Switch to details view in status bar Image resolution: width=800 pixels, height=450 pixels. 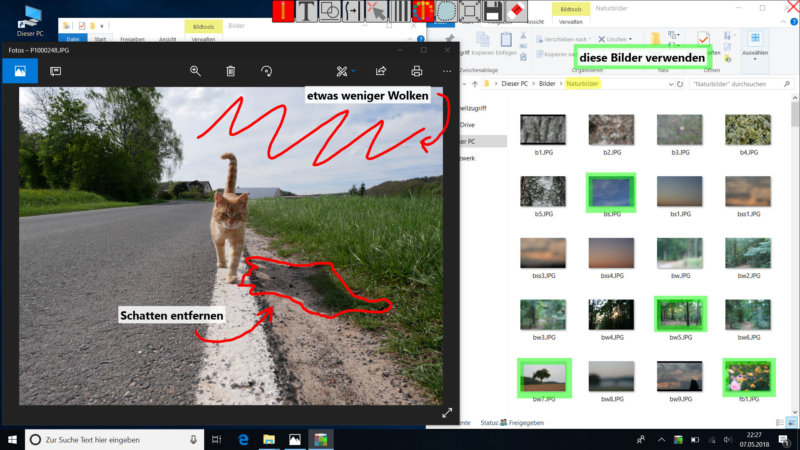[780, 422]
